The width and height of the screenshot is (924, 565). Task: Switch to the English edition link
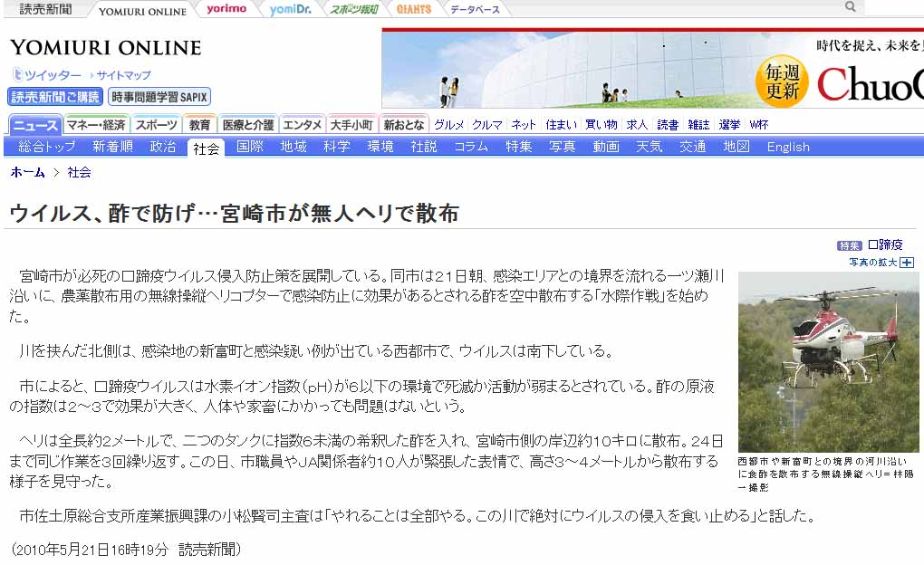point(787,147)
